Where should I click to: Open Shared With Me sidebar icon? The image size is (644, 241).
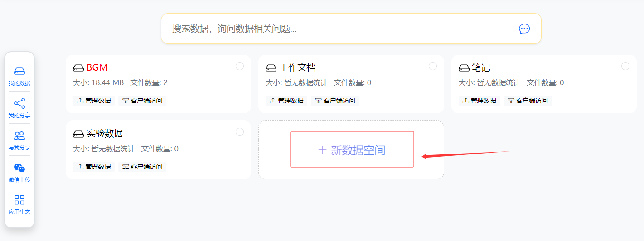[19, 140]
